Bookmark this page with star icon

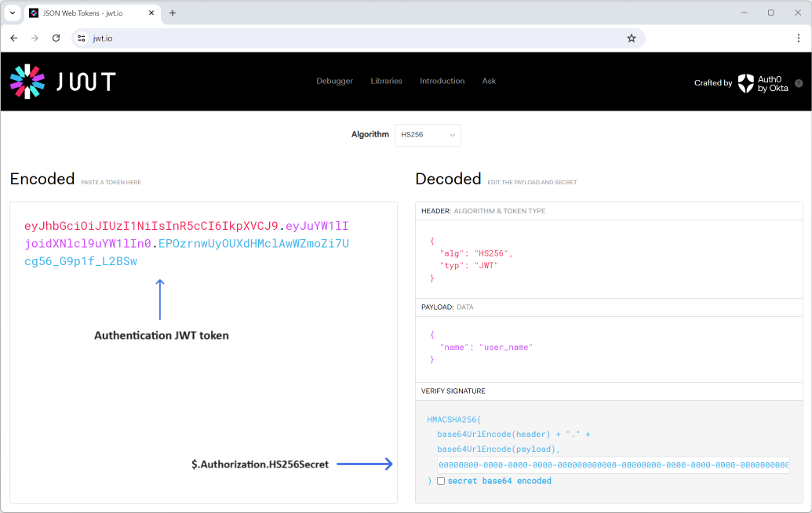[632, 38]
